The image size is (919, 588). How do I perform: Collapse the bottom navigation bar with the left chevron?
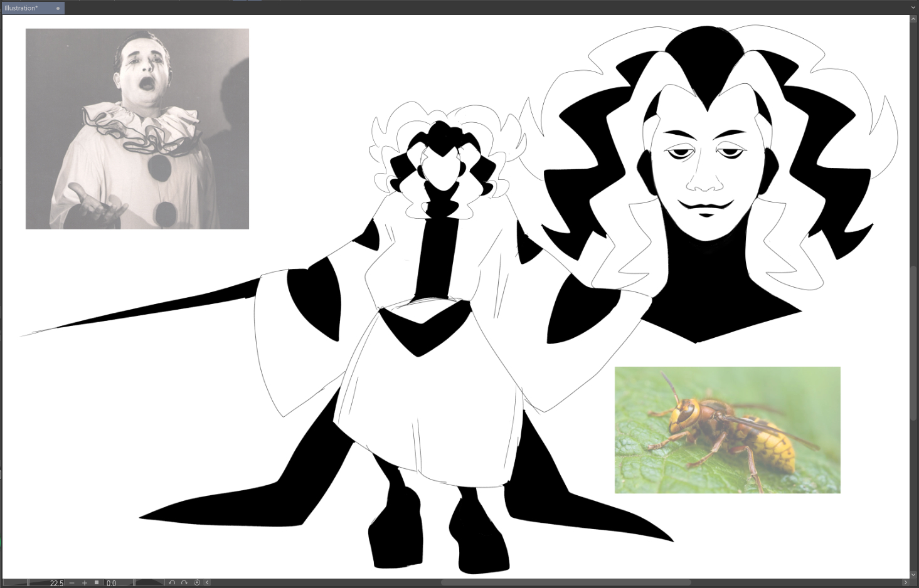207,583
